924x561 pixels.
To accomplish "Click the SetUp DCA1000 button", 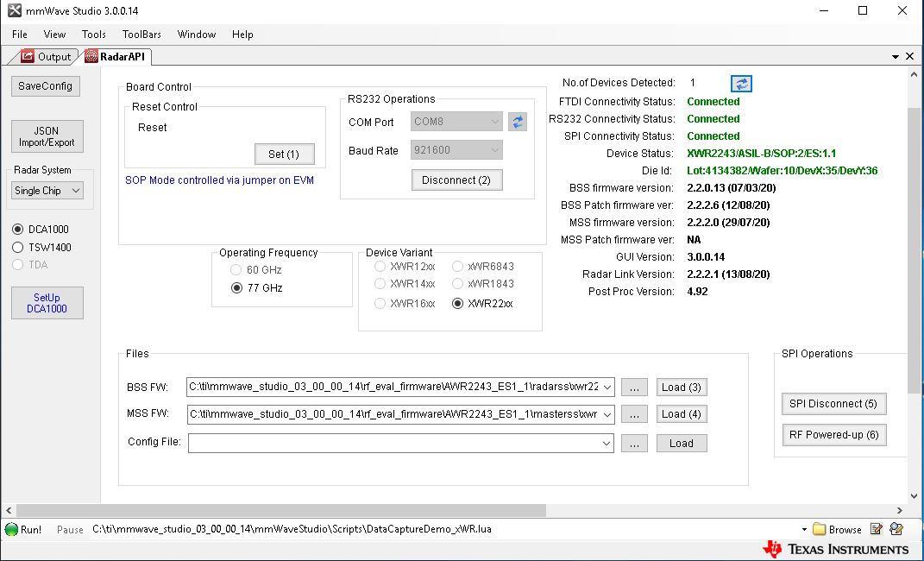I will click(47, 303).
